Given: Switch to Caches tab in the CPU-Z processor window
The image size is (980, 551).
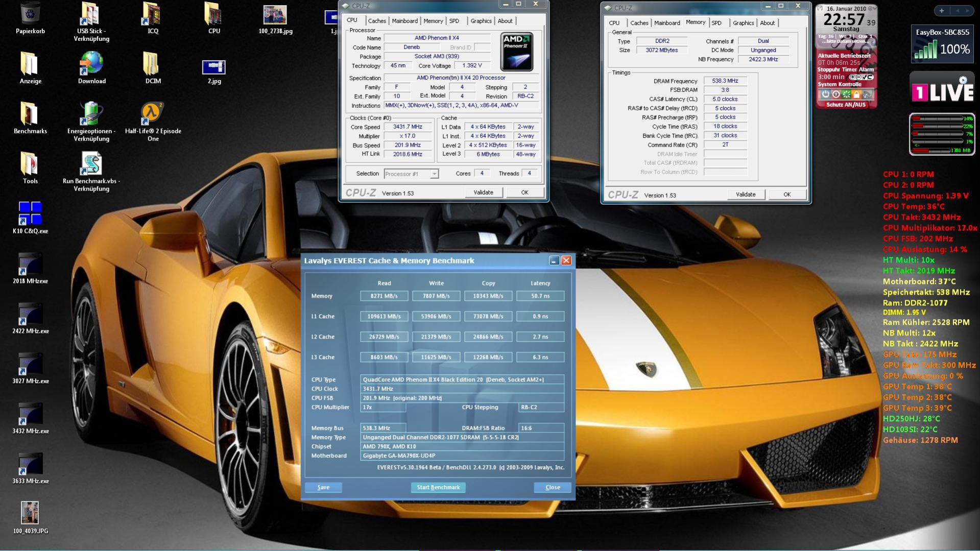Looking at the screenshot, I should tap(377, 21).
